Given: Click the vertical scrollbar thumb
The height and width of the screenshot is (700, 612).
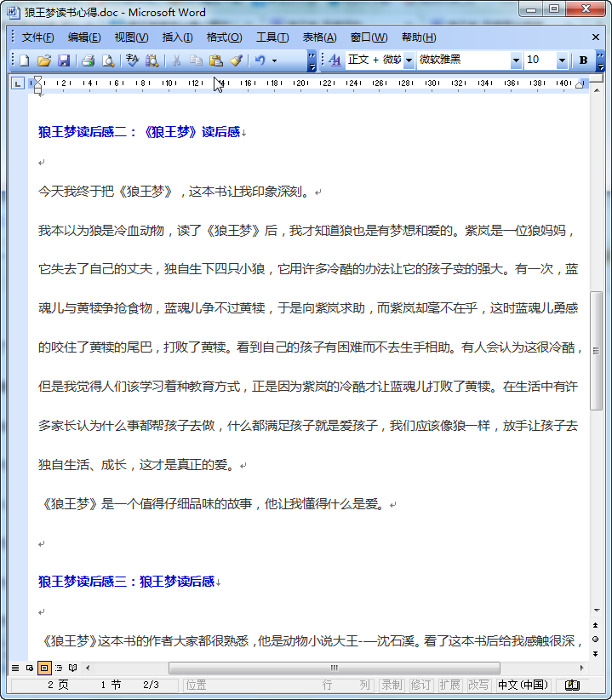Looking at the screenshot, I should (x=596, y=351).
